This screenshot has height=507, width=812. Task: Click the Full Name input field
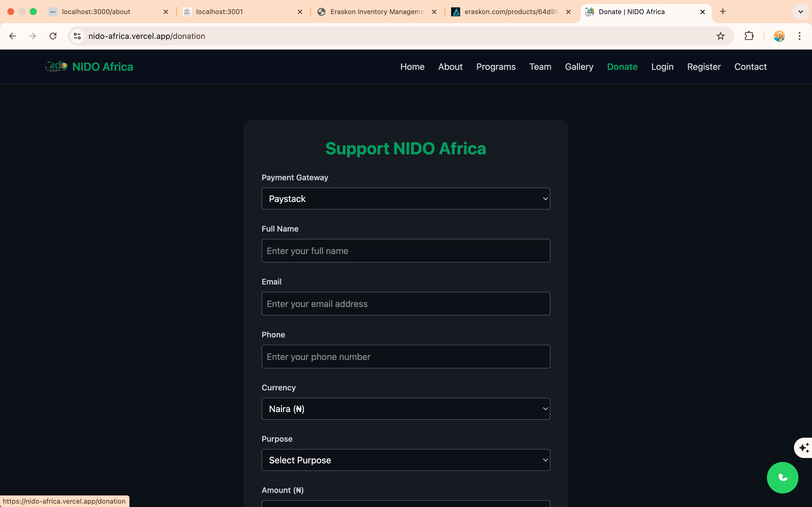[x=405, y=251]
